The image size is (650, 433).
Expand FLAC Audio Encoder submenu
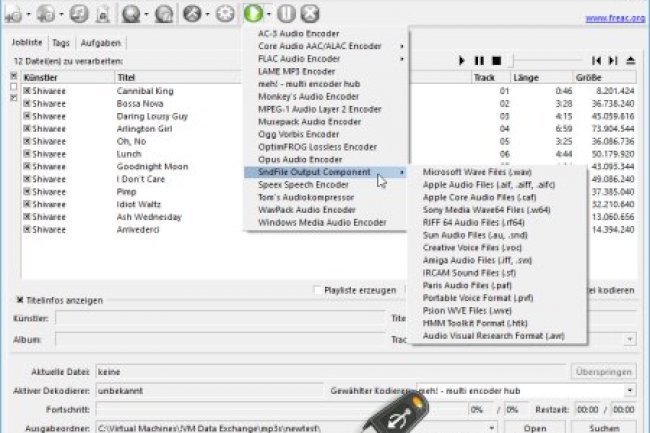[x=403, y=59]
